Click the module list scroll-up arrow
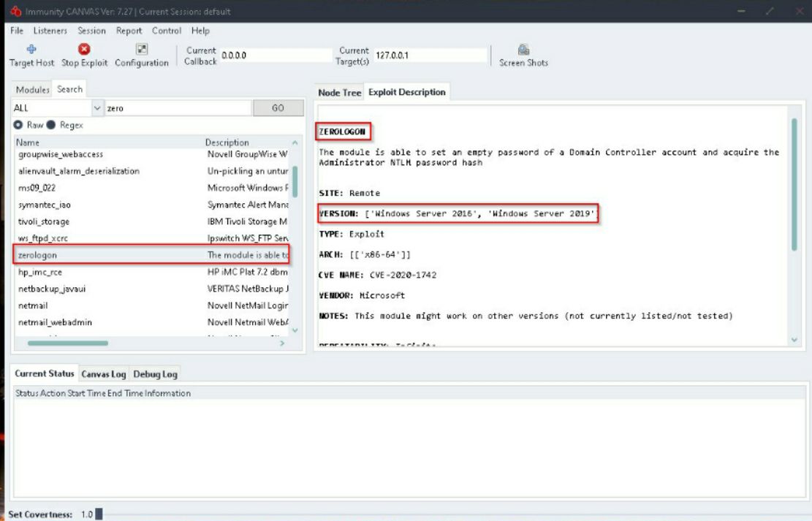The width and height of the screenshot is (812, 521). pyautogui.click(x=295, y=142)
